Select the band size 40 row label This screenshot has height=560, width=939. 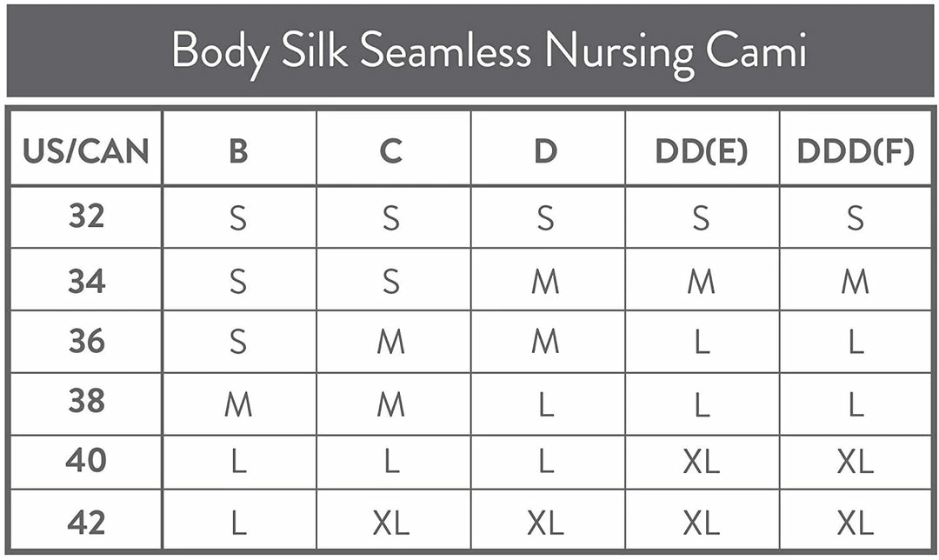pyautogui.click(x=86, y=462)
